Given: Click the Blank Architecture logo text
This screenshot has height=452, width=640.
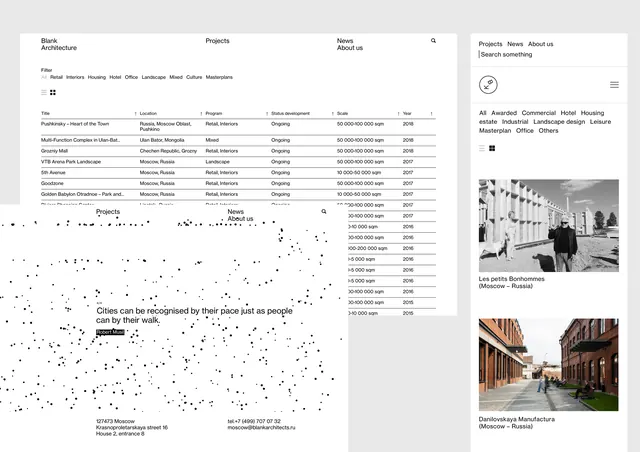Looking at the screenshot, I should click(59, 44).
